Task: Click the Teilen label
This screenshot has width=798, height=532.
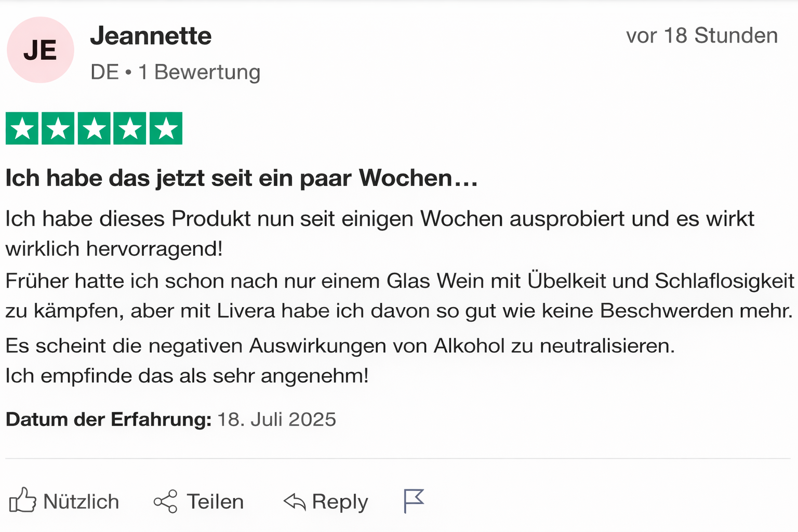Action: click(x=215, y=502)
